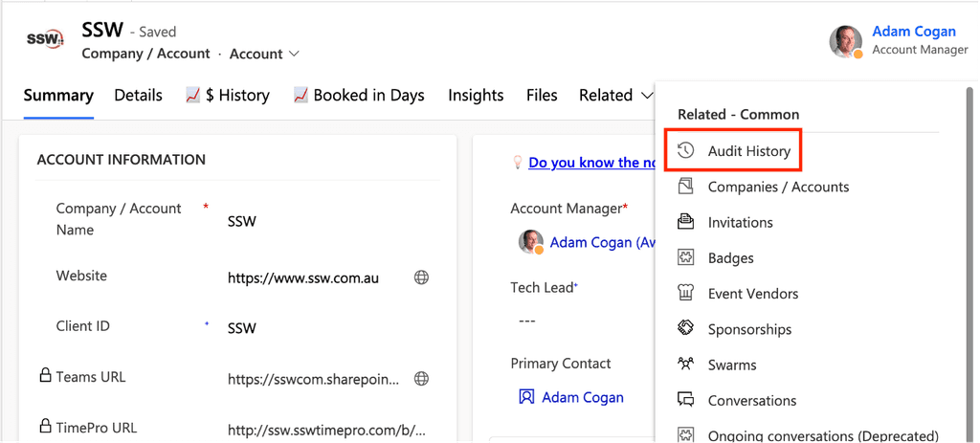Click the globe icon next to Teams URL
The width and height of the screenshot is (980, 443).
[x=421, y=379]
